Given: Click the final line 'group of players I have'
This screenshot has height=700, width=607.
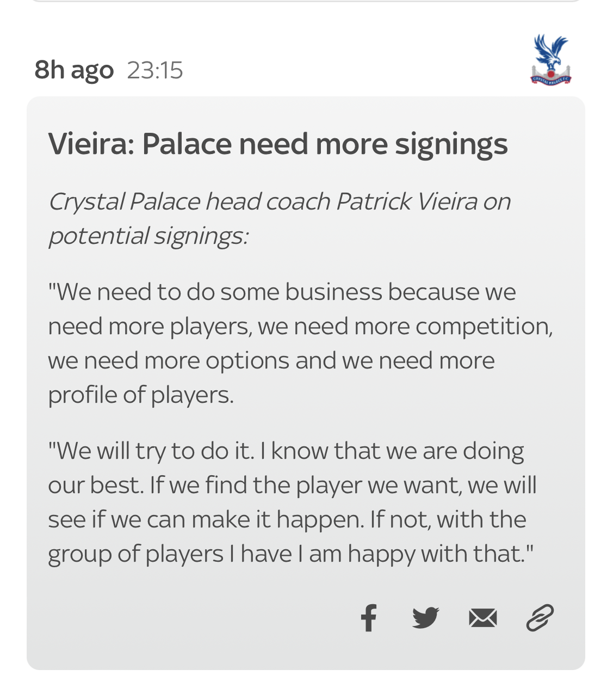Looking at the screenshot, I should click(x=290, y=554).
